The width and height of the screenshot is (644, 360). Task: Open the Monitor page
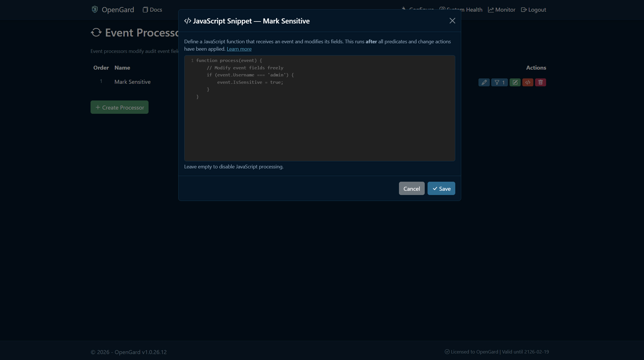(502, 9)
